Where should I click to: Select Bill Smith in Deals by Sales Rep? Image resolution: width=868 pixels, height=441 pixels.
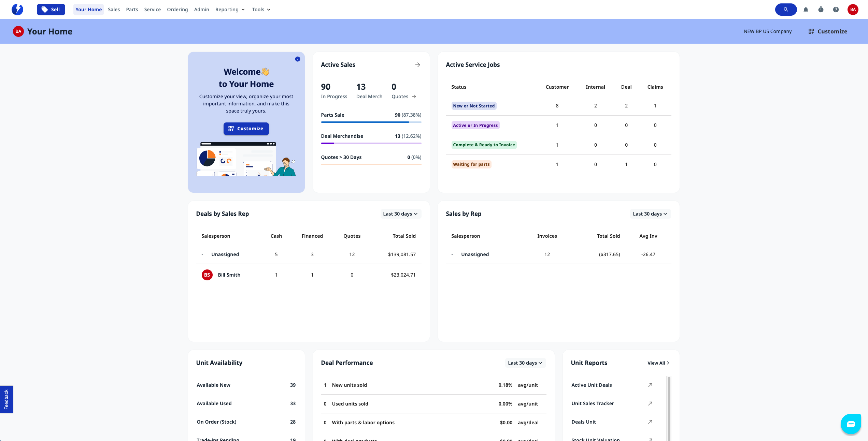coord(229,275)
